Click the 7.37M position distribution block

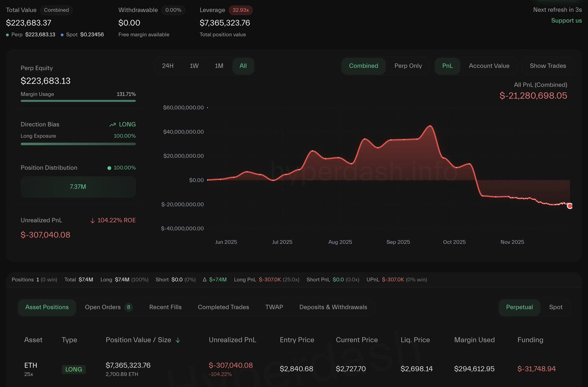pos(78,187)
